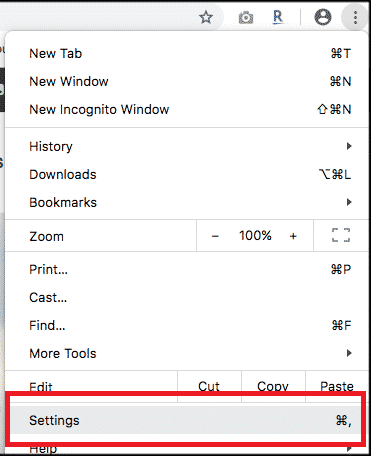Viewport: 371px width, 456px height.
Task: Open the R extension icon
Action: coord(278,17)
